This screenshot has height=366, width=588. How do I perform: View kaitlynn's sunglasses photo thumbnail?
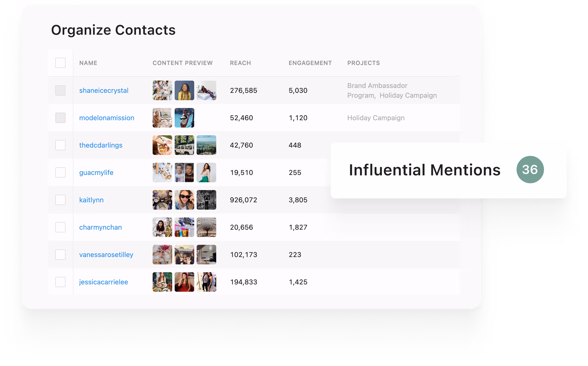(x=184, y=200)
